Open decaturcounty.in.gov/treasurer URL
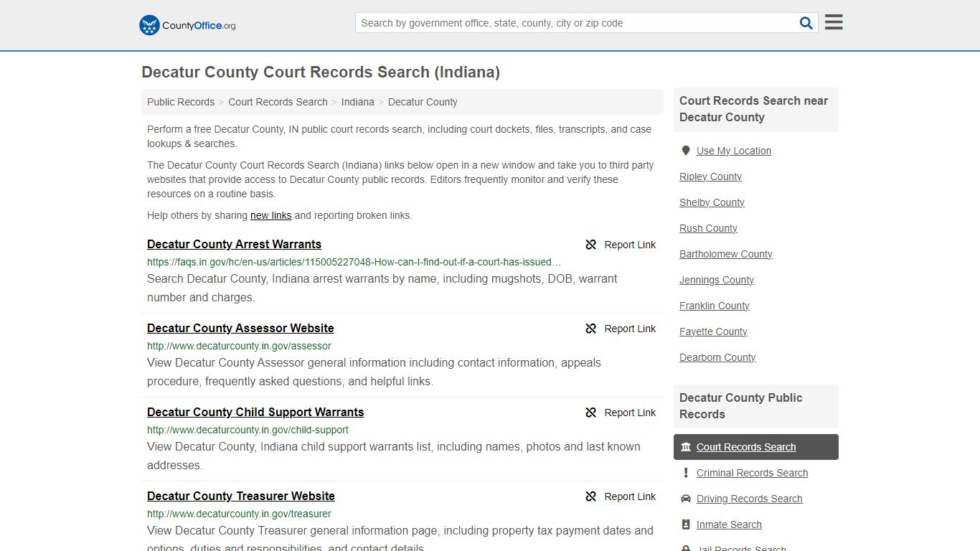The width and height of the screenshot is (980, 551). click(x=239, y=514)
